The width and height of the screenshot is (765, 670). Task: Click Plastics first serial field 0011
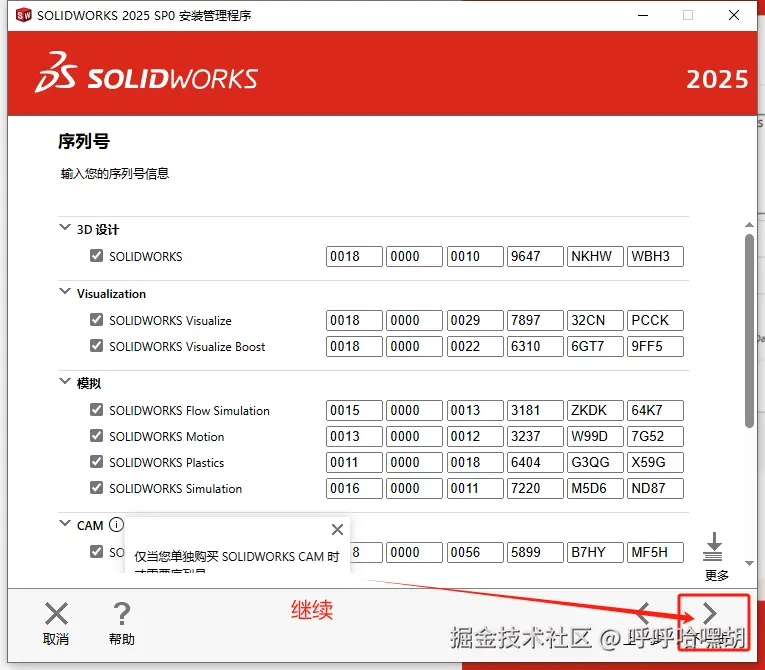click(354, 462)
